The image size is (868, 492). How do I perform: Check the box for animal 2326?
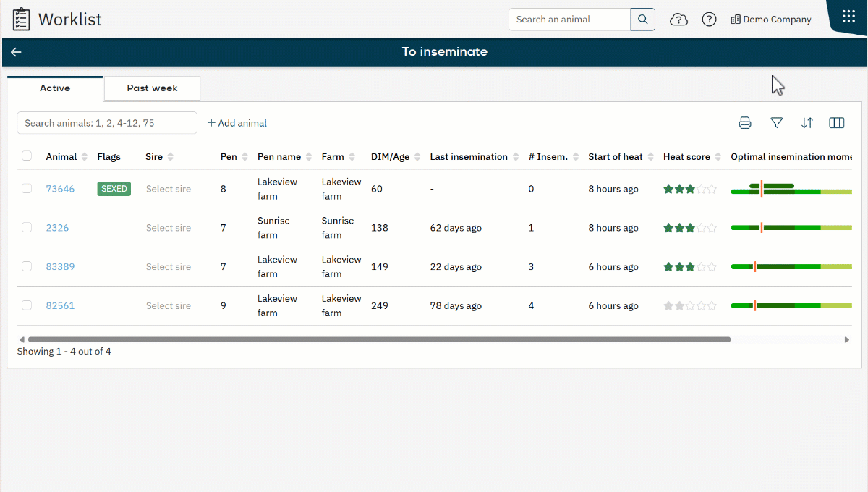coord(27,227)
